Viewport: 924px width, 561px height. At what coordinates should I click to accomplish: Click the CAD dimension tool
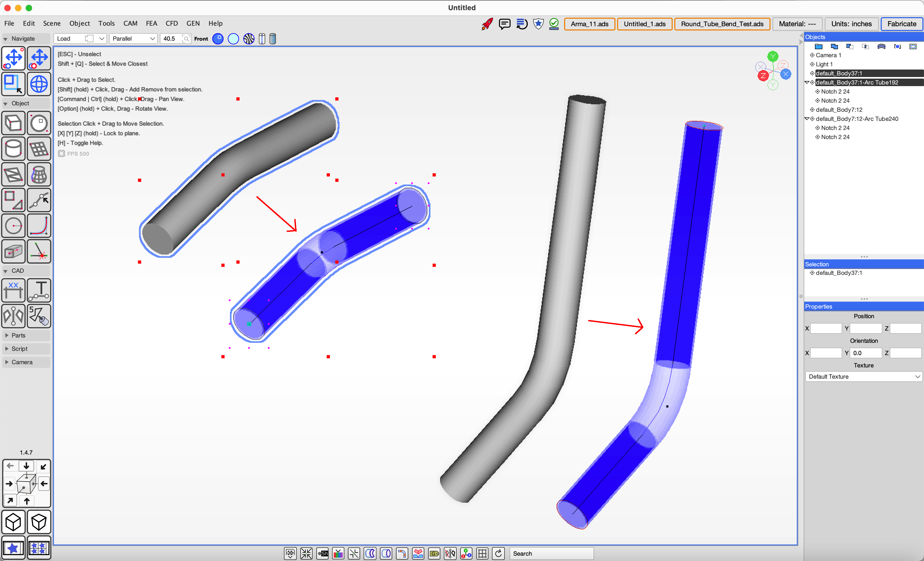point(13,290)
